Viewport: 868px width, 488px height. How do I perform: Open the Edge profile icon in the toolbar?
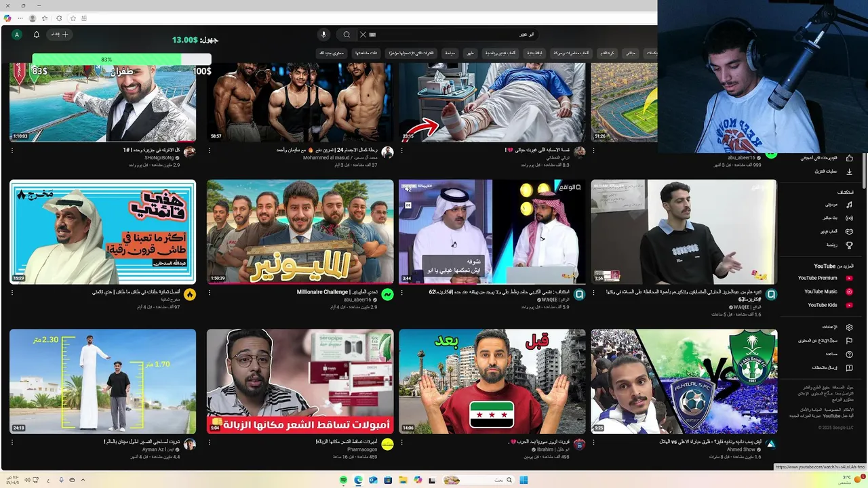(x=32, y=18)
